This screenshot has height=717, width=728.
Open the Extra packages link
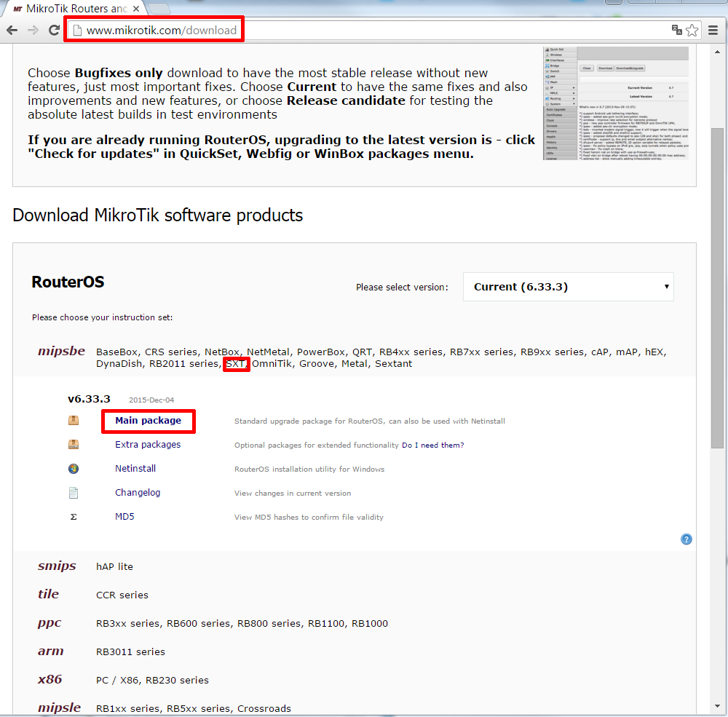pyautogui.click(x=148, y=445)
